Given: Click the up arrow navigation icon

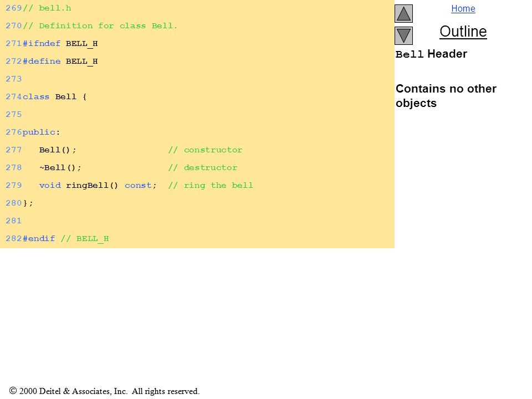Looking at the screenshot, I should pyautogui.click(x=403, y=13).
